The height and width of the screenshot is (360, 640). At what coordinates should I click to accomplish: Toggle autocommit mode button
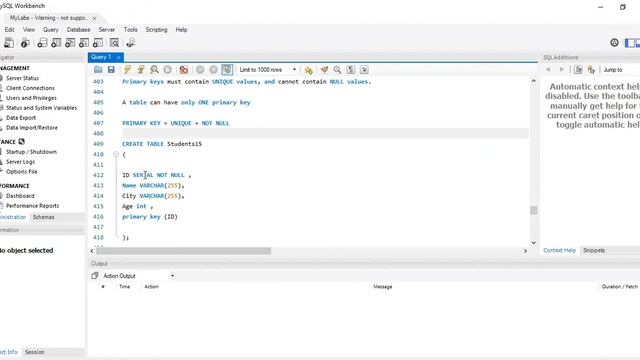click(227, 70)
